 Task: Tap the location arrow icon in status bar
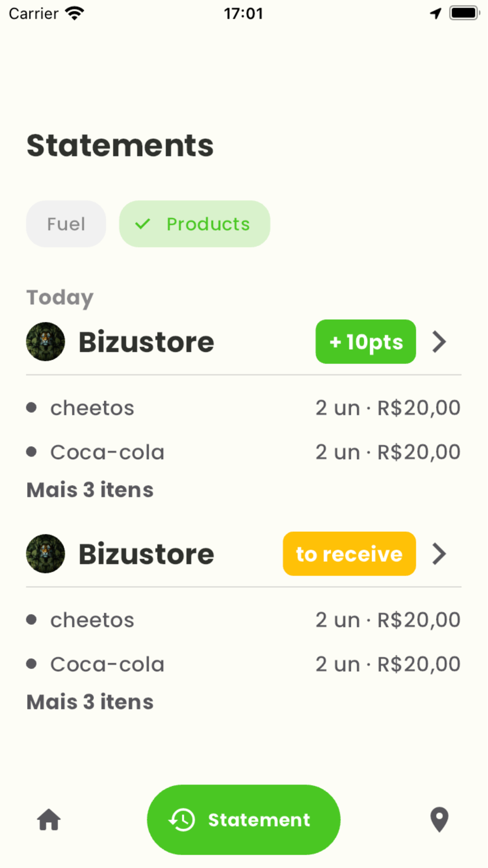(x=435, y=13)
